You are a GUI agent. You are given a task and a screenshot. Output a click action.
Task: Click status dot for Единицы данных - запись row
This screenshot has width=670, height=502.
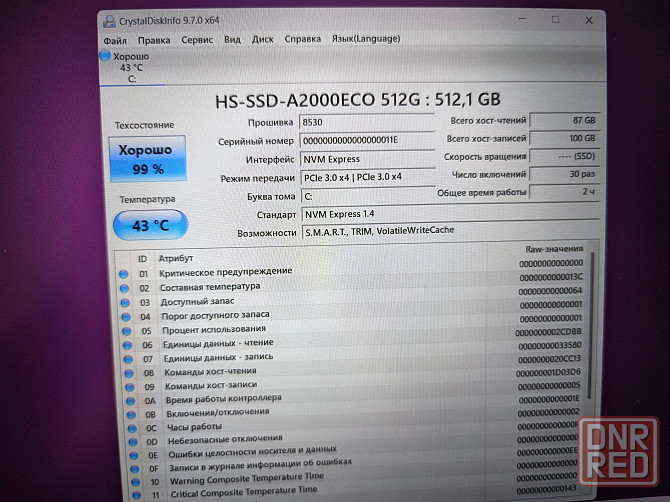129,360
